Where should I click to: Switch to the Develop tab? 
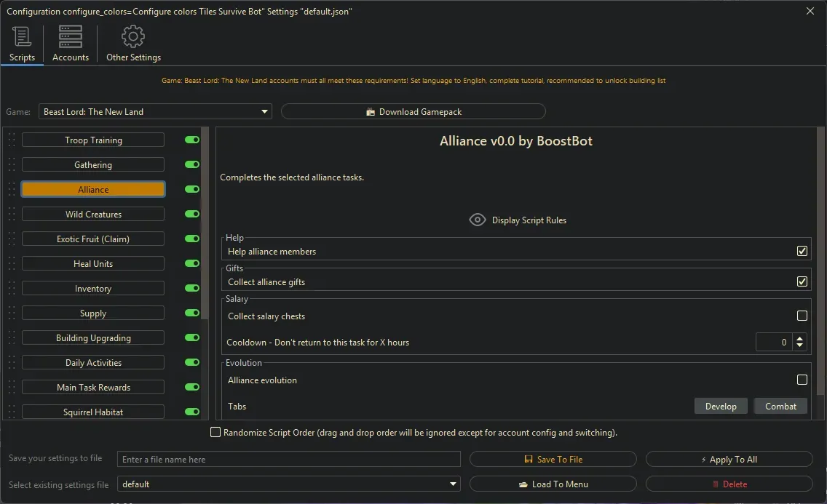coord(721,407)
